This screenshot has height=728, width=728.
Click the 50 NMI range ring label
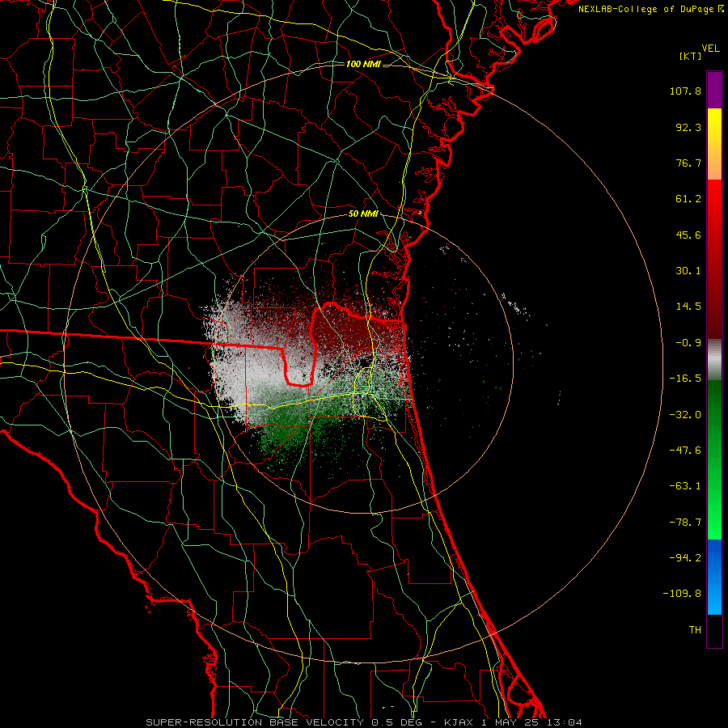tap(363, 214)
